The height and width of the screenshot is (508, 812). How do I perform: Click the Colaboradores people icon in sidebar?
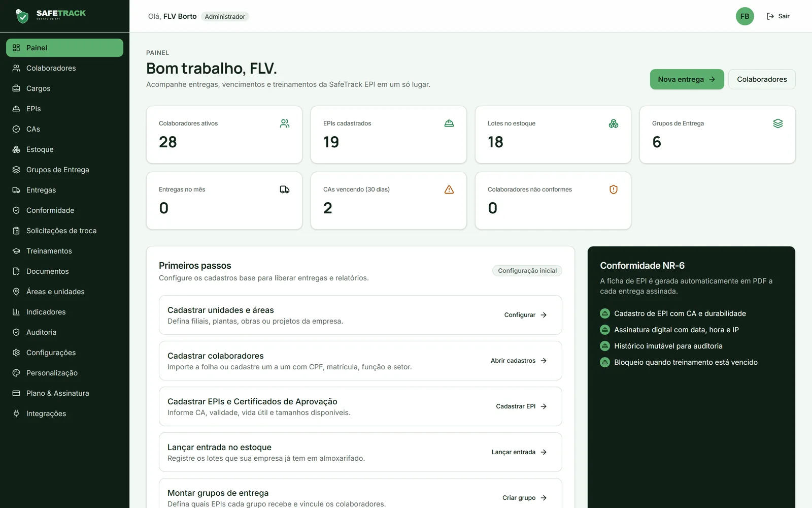pyautogui.click(x=16, y=68)
